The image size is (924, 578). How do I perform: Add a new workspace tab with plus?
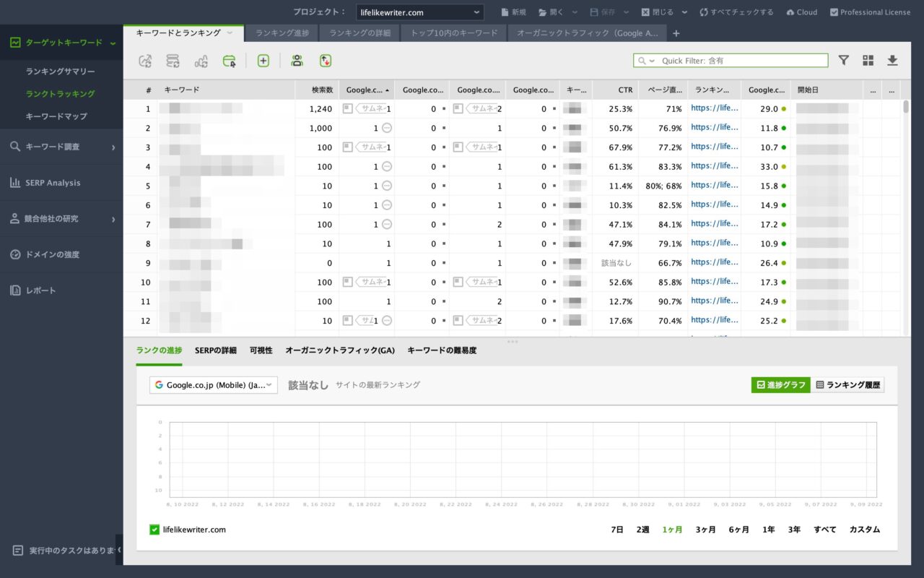pyautogui.click(x=676, y=33)
